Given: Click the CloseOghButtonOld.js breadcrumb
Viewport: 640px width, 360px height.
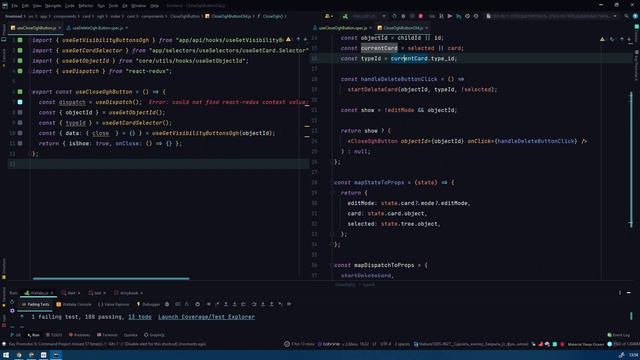Looking at the screenshot, I should 228,16.
